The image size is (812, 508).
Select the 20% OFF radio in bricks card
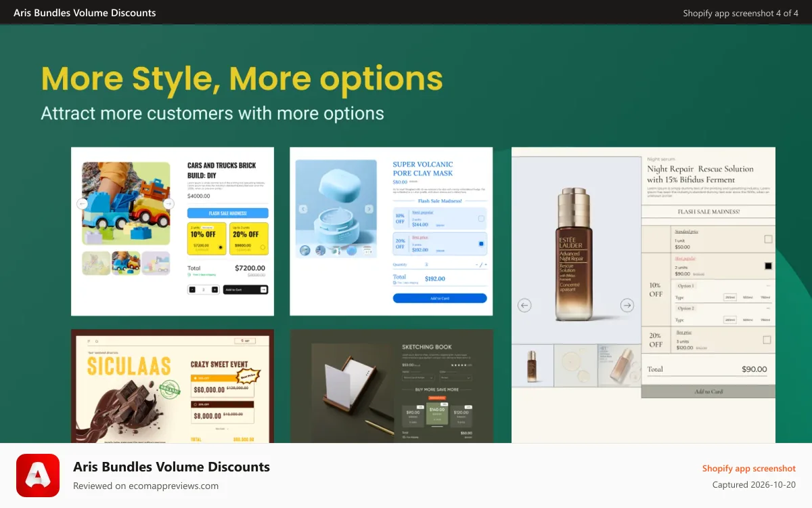263,247
